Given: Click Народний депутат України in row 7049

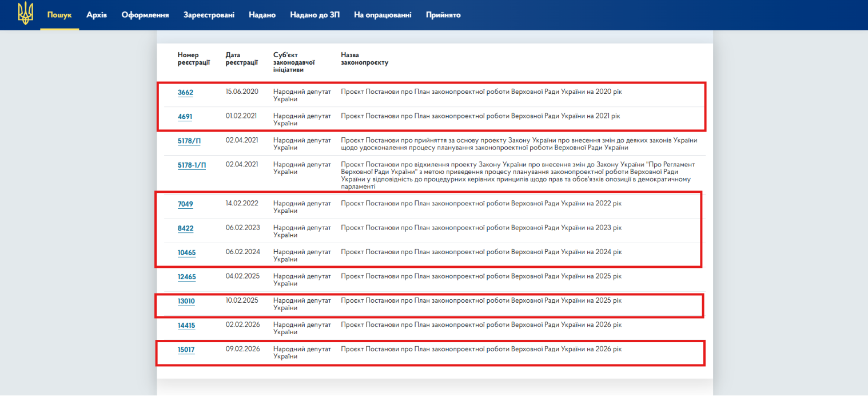Looking at the screenshot, I should click(302, 207).
